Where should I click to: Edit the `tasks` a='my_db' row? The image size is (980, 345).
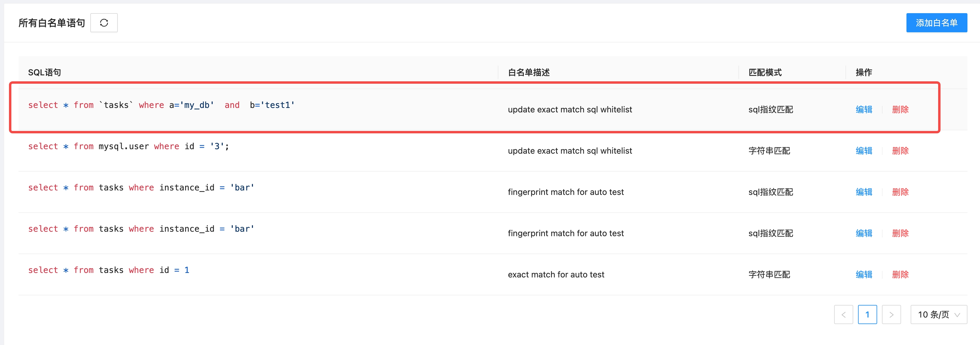864,109
